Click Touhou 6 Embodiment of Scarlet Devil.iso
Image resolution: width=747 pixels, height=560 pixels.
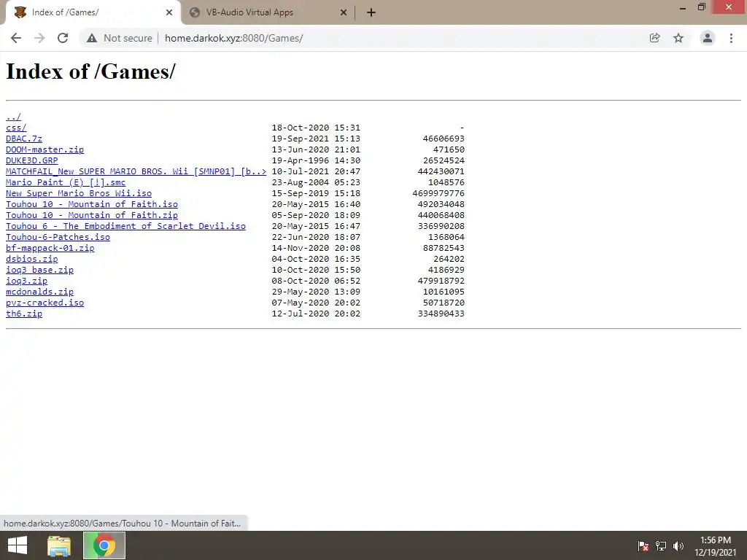click(125, 226)
